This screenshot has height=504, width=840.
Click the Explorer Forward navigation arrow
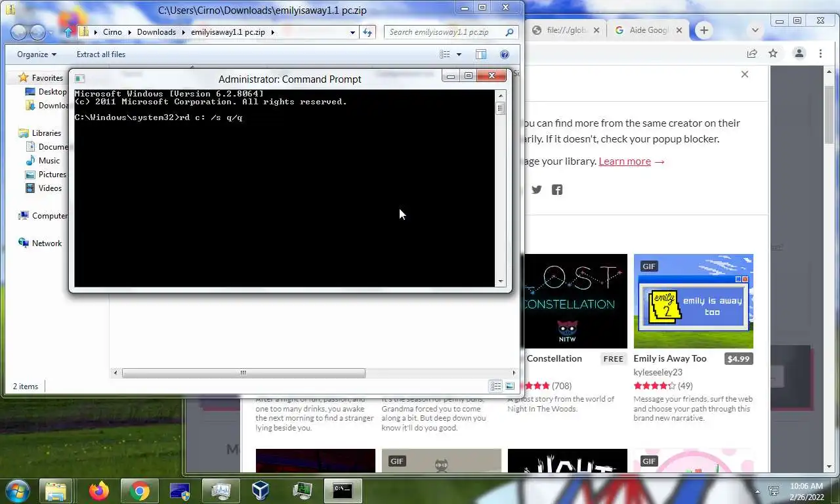(38, 32)
